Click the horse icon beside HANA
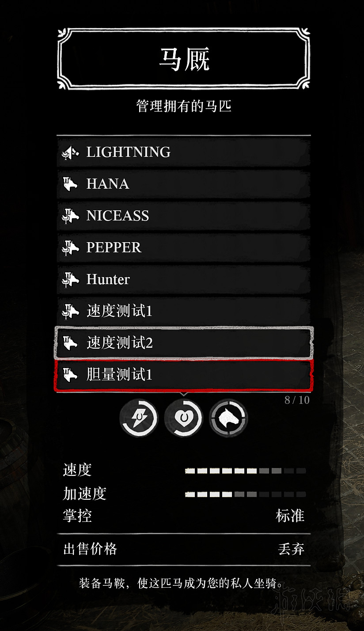Image resolution: width=364 pixels, height=631 pixels. point(70,184)
